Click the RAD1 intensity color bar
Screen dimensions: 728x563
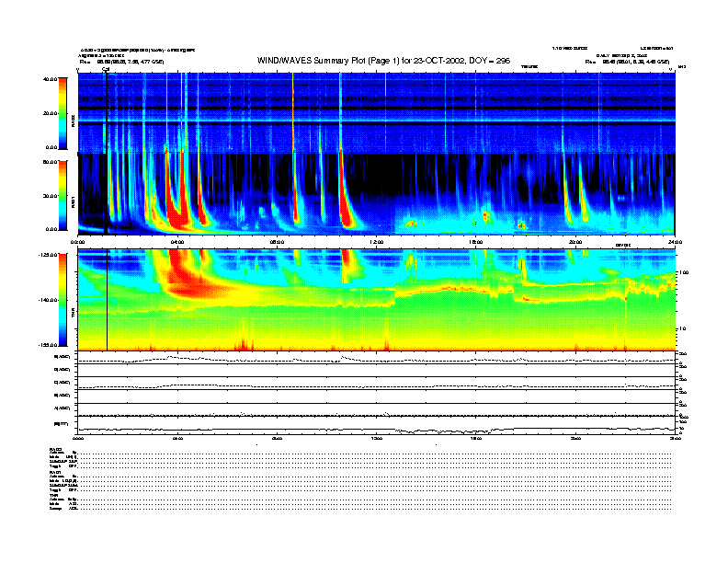63,195
